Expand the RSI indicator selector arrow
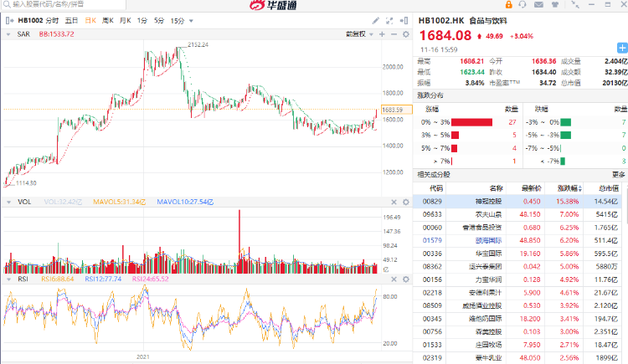The height and width of the screenshot is (364, 628). tap(8, 278)
